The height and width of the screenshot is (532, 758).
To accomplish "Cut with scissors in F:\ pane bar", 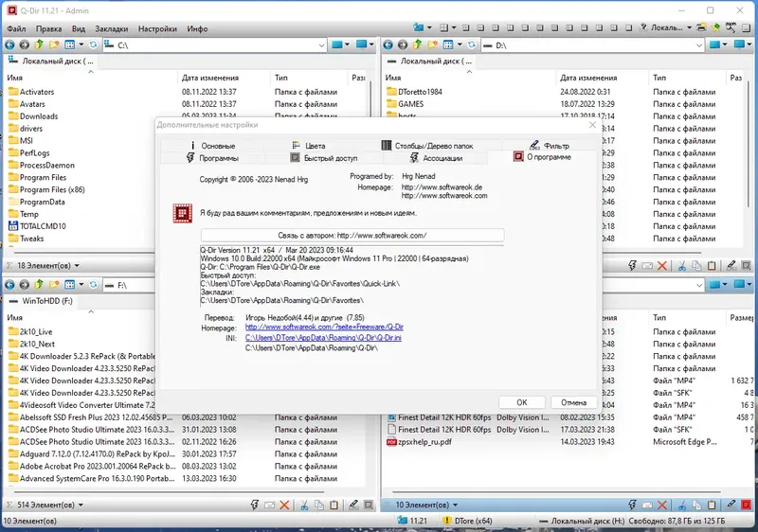I will click(304, 505).
